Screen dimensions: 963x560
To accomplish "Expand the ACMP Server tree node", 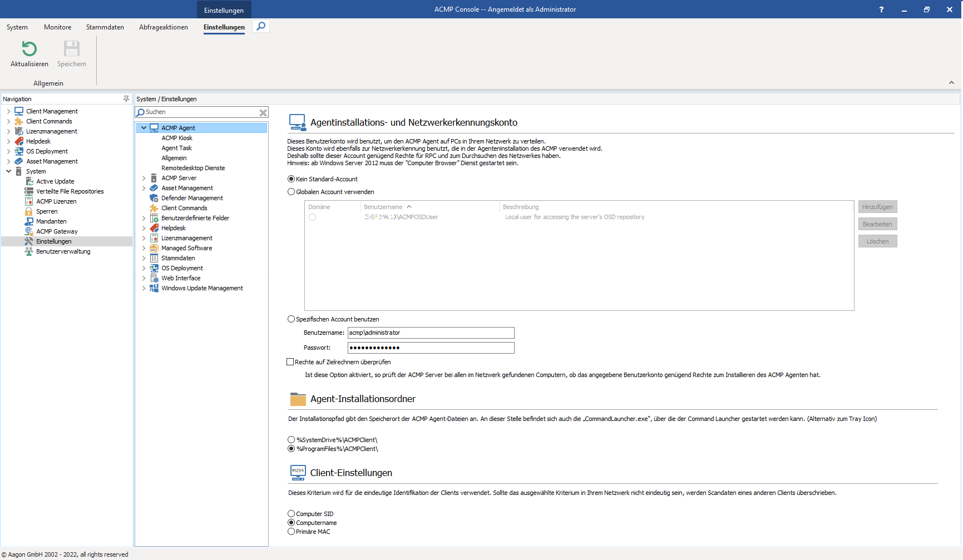I will [x=144, y=178].
